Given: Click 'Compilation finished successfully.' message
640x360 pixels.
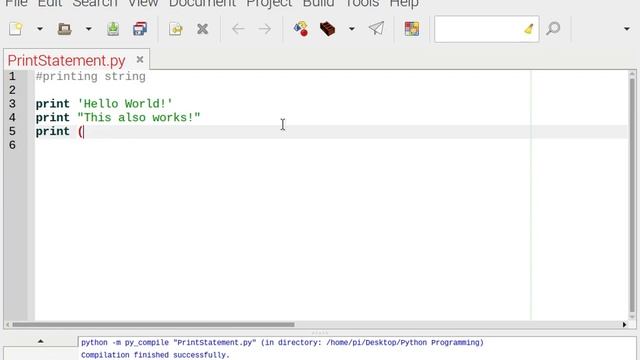Looking at the screenshot, I should pyautogui.click(x=155, y=355).
